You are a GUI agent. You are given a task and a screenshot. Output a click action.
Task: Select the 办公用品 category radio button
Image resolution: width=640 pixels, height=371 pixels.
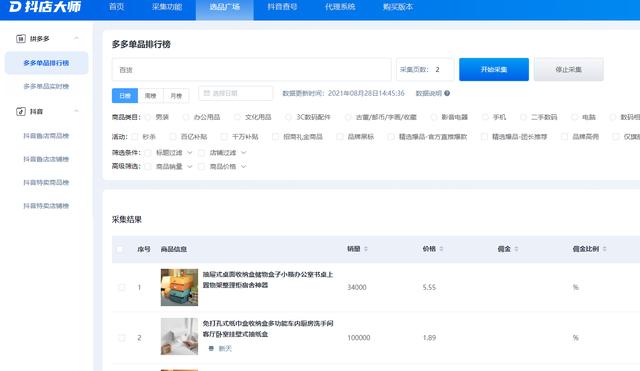point(186,117)
